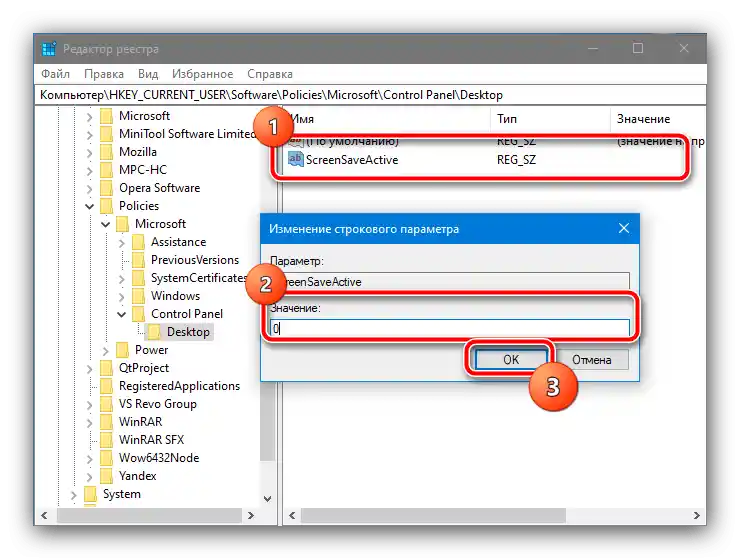Expand the System key
Image resolution: width=740 pixels, height=559 pixels.
tap(74, 495)
